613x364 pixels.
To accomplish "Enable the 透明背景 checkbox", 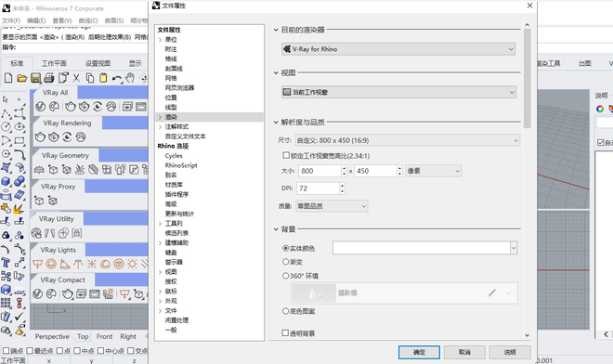I will [285, 332].
